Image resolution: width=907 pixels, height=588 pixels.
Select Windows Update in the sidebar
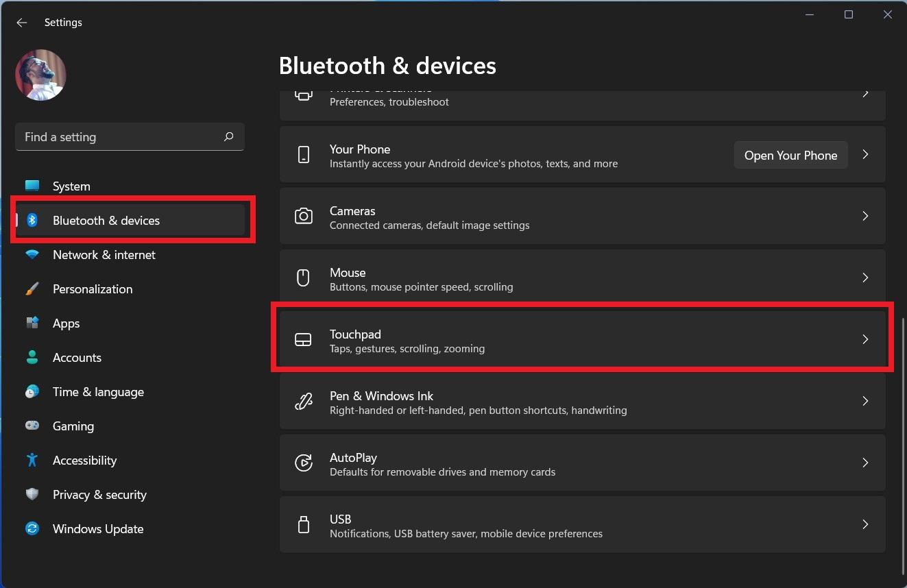click(97, 529)
